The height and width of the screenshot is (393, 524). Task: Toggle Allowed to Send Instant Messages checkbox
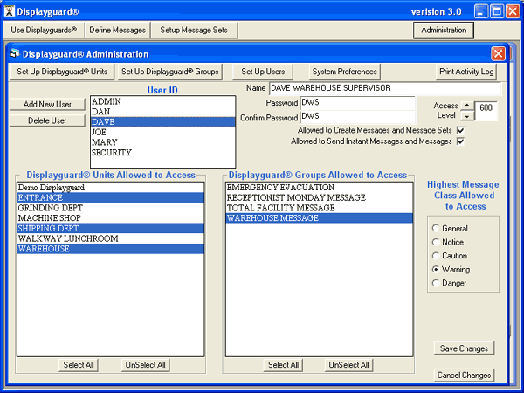(x=461, y=141)
